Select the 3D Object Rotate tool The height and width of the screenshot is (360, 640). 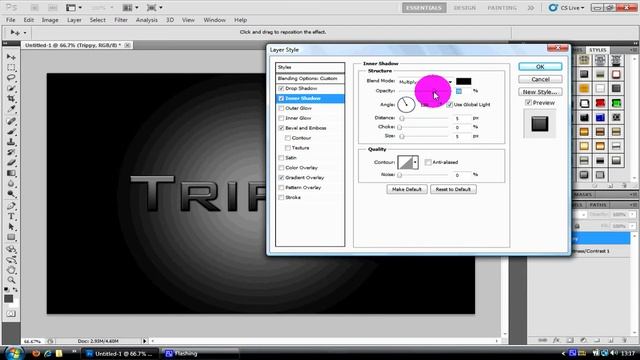pos(11,249)
